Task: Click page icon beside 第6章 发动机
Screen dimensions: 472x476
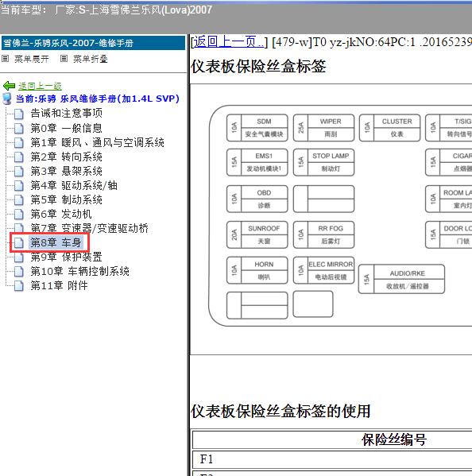Action: point(19,214)
